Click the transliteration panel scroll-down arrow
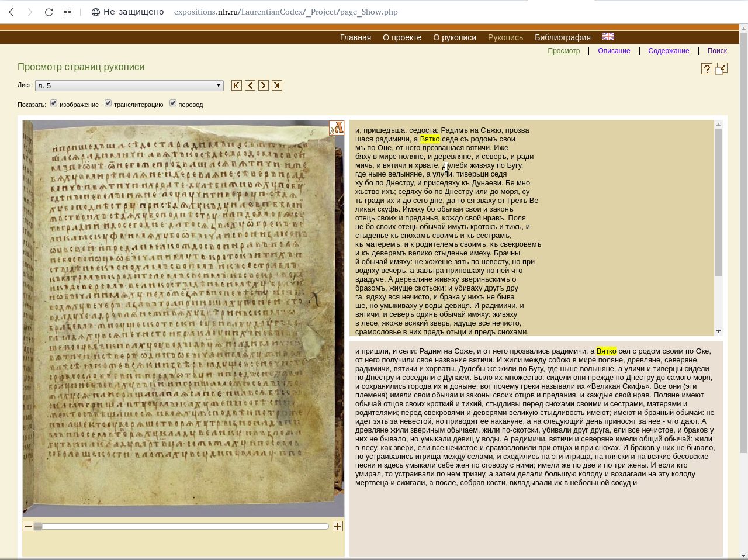This screenshot has width=748, height=560. 718,332
